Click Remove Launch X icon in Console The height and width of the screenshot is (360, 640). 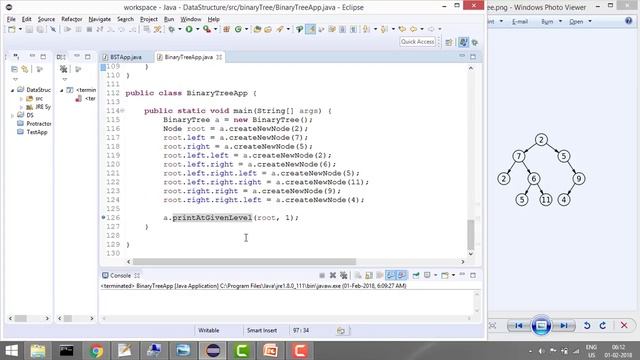[333, 276]
